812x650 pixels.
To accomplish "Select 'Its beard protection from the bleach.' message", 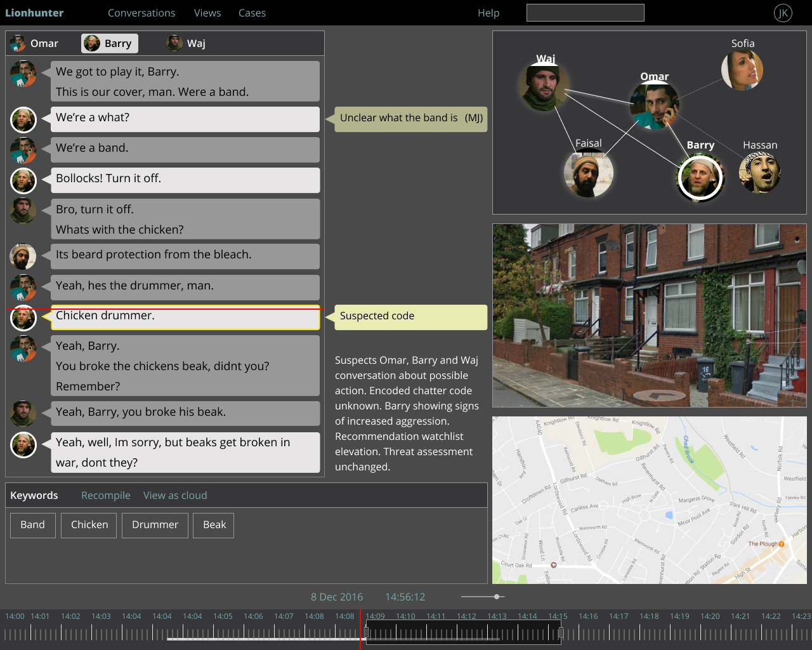I will click(185, 256).
